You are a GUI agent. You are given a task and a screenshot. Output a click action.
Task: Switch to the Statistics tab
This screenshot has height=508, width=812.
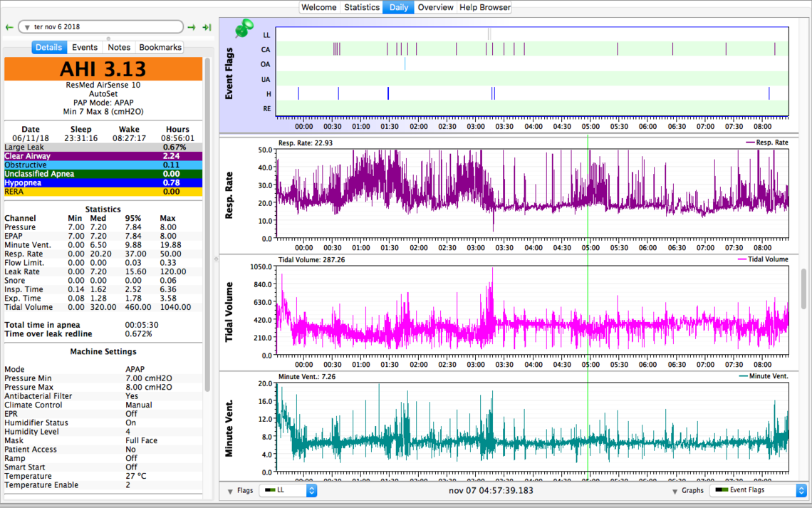click(x=362, y=7)
